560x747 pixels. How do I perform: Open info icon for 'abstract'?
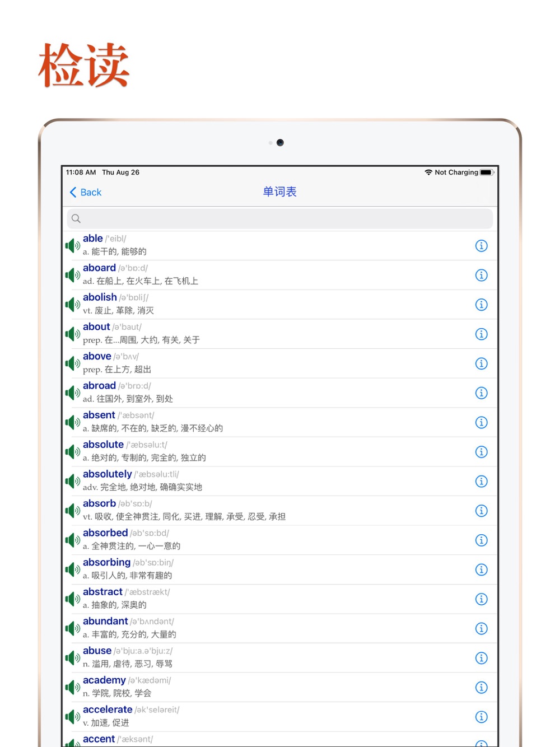tap(481, 599)
